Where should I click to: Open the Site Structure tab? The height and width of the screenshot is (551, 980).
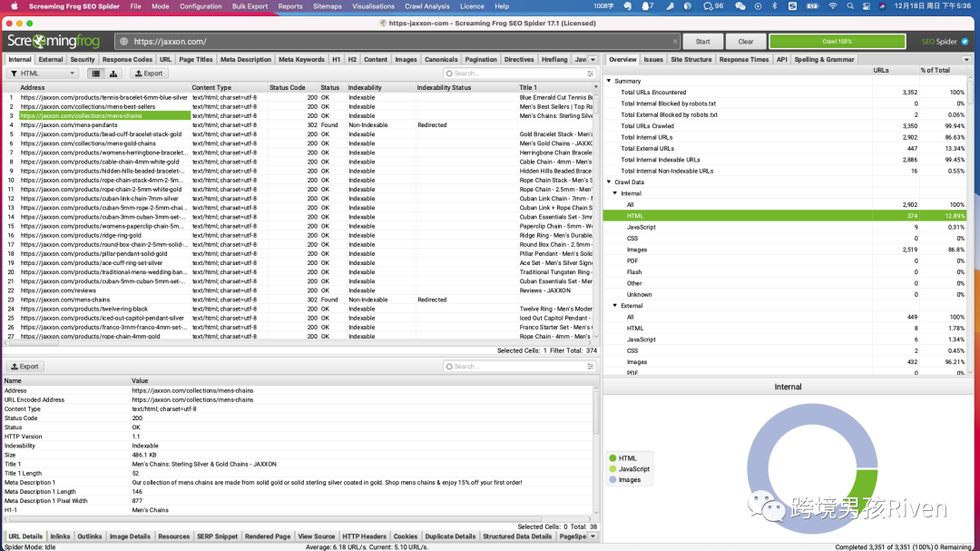[691, 59]
